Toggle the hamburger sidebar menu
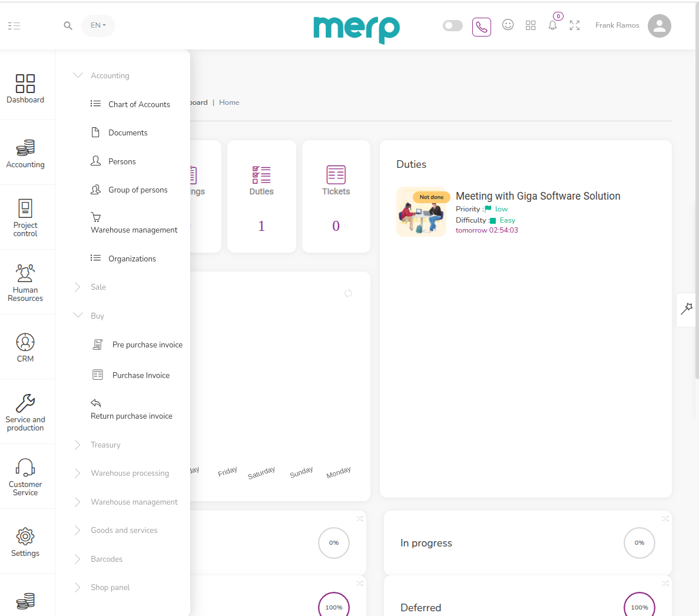Image resolution: width=699 pixels, height=616 pixels. pyautogui.click(x=14, y=26)
